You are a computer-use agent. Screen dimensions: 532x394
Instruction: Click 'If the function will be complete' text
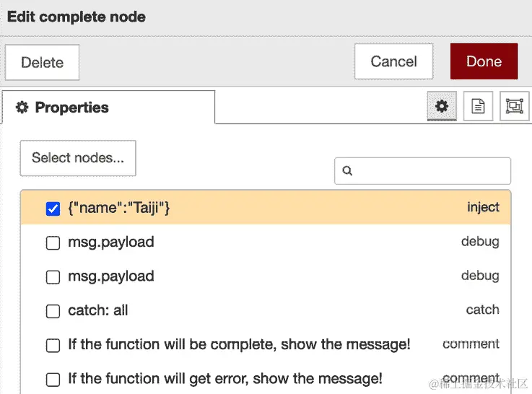(x=239, y=344)
